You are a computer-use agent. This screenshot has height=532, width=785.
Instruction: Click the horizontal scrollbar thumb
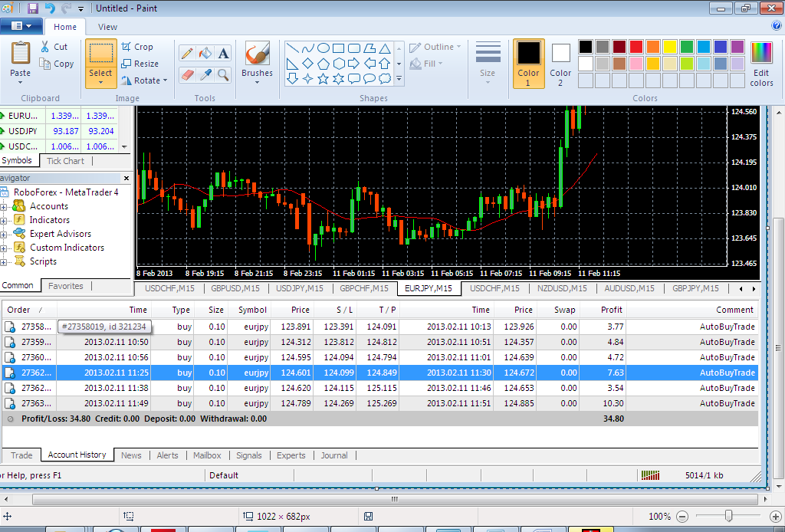coord(395,499)
